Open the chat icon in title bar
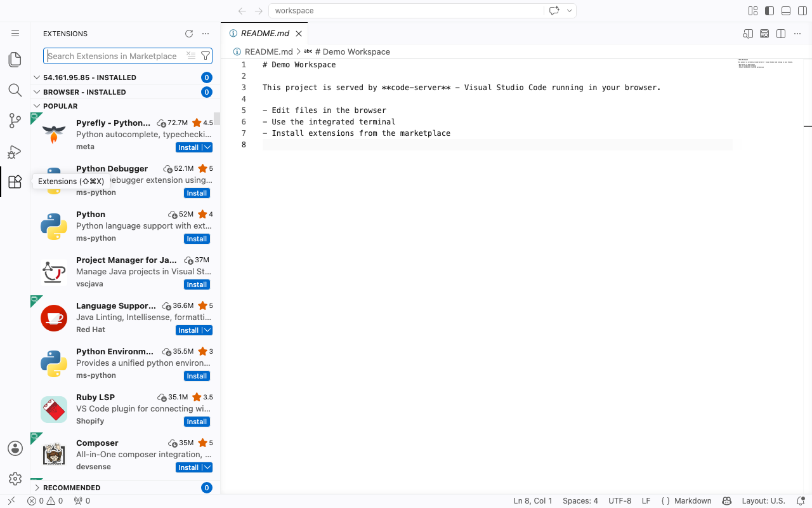Screen dimensions: 812x508 click(x=554, y=11)
